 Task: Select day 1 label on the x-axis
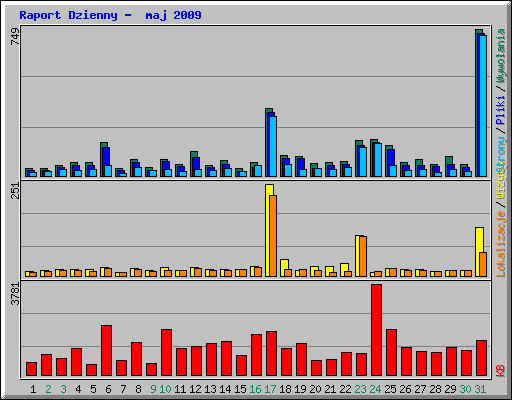33,389
